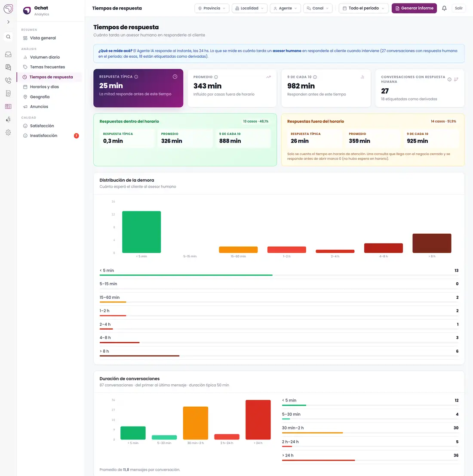
Task: Open Geografía in the sidebar
Action: click(49, 97)
